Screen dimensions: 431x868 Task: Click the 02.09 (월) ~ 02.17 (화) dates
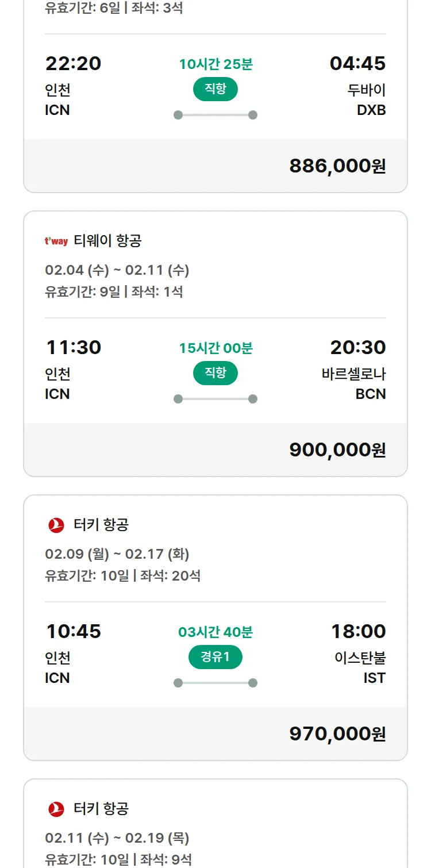click(117, 554)
